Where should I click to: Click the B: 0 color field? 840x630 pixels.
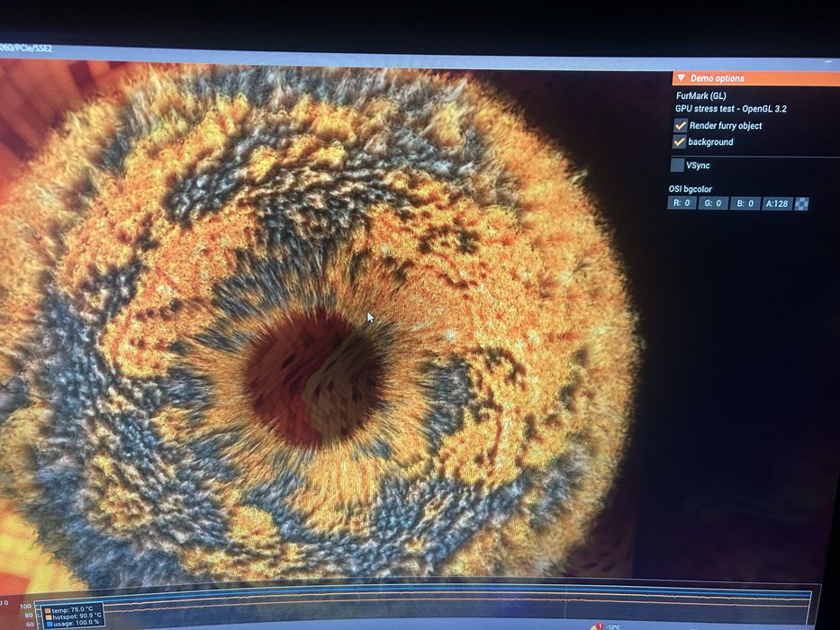[x=745, y=203]
